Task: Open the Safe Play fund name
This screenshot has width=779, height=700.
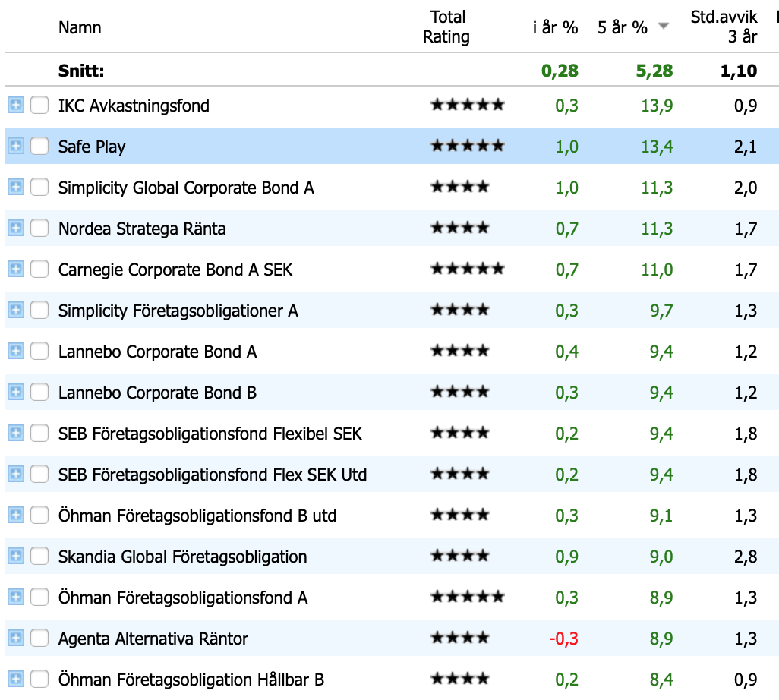Action: [x=92, y=147]
